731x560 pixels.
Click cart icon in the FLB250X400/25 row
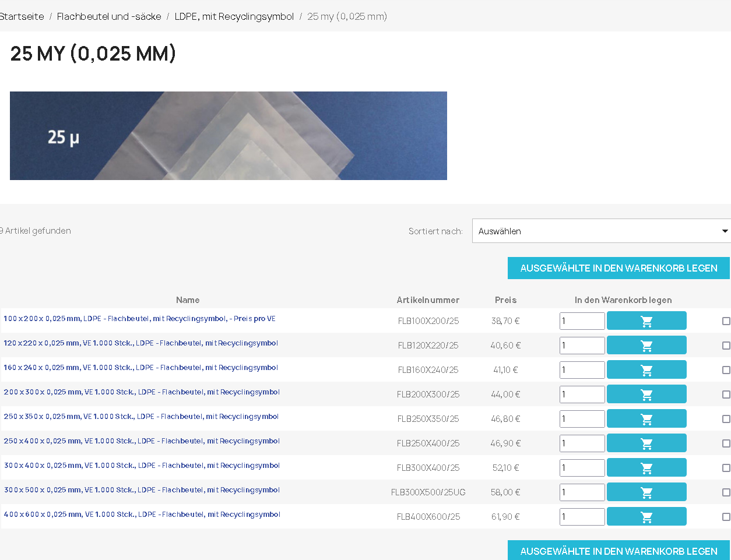click(646, 443)
